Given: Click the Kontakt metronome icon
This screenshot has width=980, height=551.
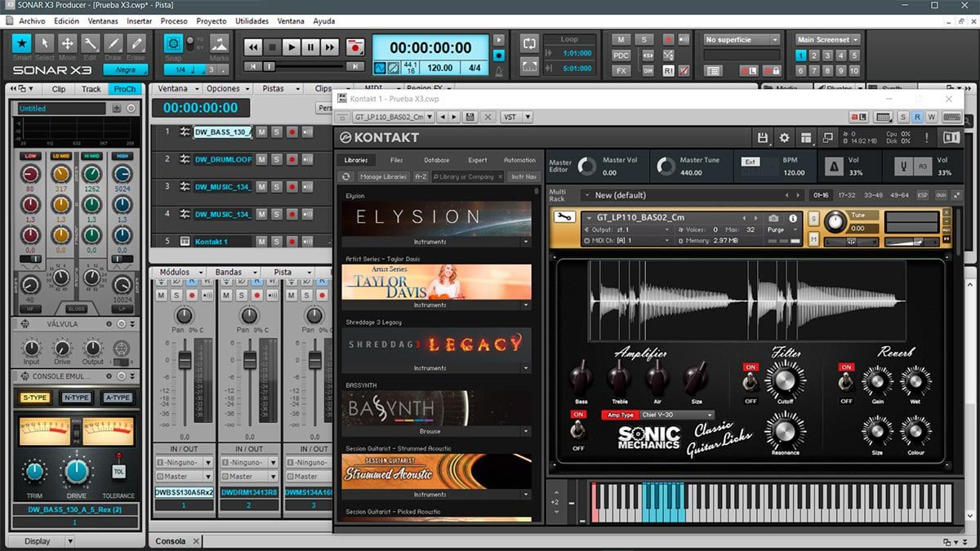Looking at the screenshot, I should tap(835, 167).
